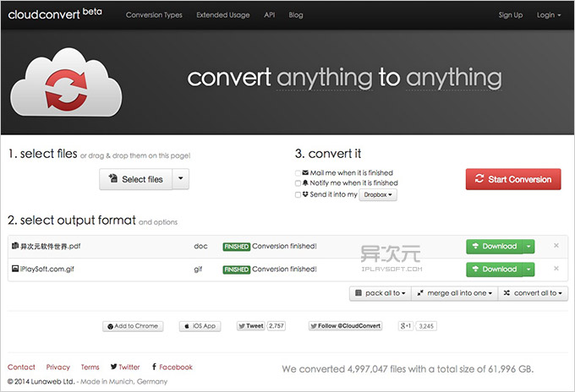Enable Notify me when it is finished
The height and width of the screenshot is (392, 575).
click(x=298, y=182)
